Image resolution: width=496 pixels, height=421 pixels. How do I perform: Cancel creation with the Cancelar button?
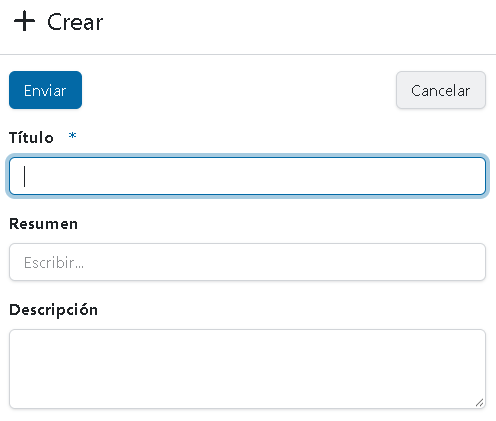pyautogui.click(x=441, y=90)
